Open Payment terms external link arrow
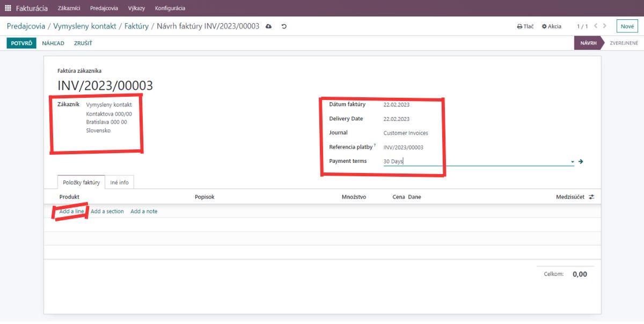 pyautogui.click(x=581, y=161)
